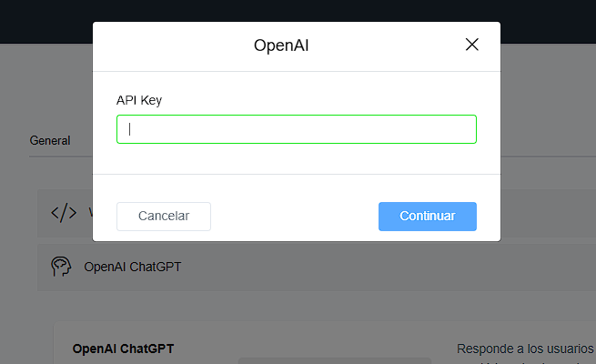Confirm with the Continuar button
The image size is (596, 364).
427,216
